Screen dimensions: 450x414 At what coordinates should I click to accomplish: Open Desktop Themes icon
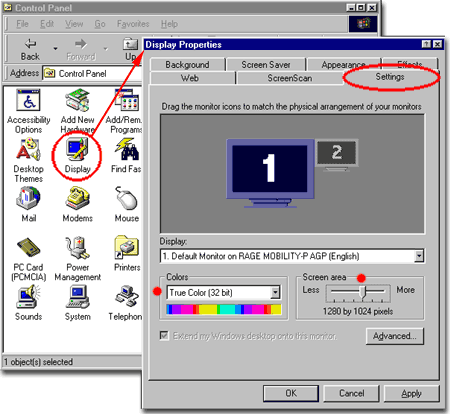coord(29,161)
